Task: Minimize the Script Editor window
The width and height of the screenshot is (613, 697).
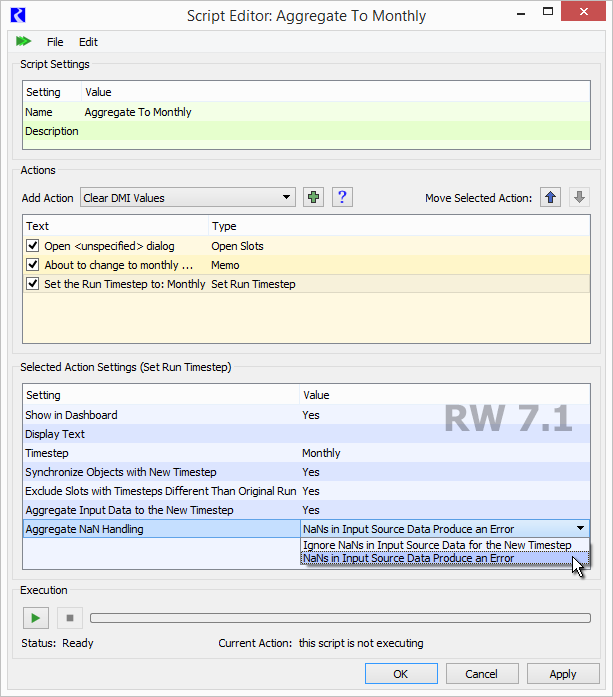Action: point(521,13)
